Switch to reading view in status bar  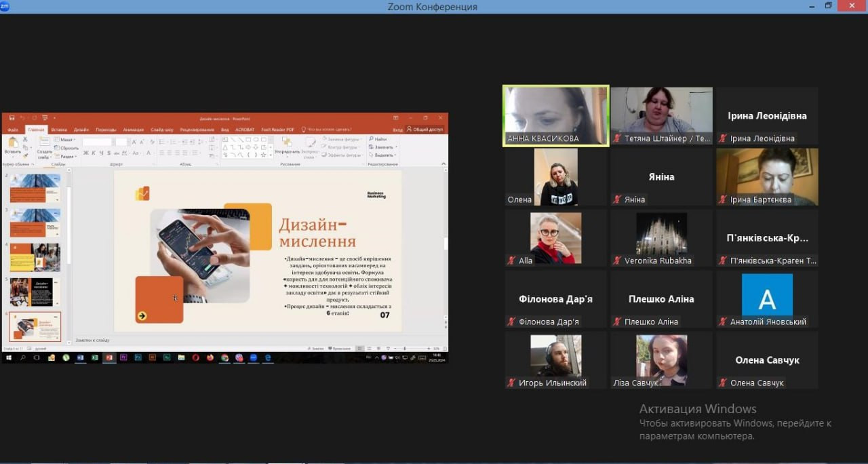(x=378, y=349)
